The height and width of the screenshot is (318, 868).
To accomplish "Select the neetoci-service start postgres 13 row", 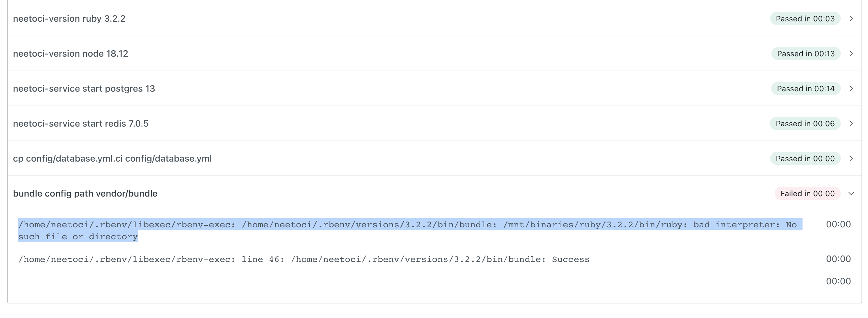I will point(84,88).
